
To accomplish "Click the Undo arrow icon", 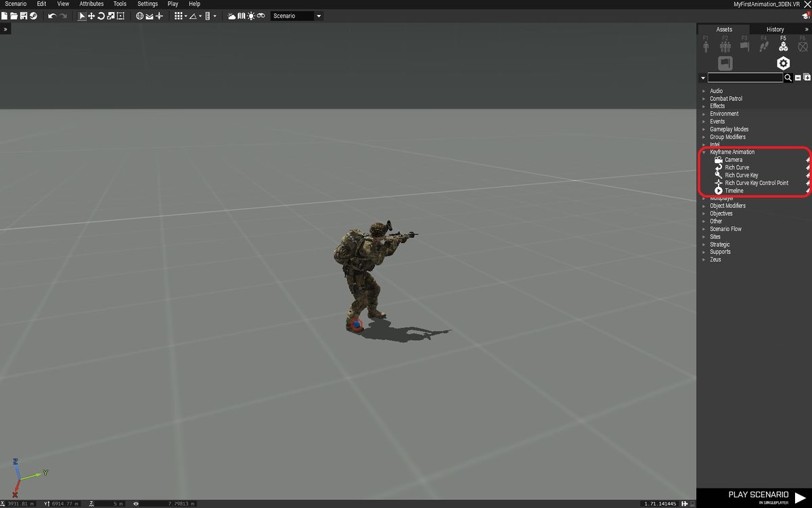I will pyautogui.click(x=52, y=16).
